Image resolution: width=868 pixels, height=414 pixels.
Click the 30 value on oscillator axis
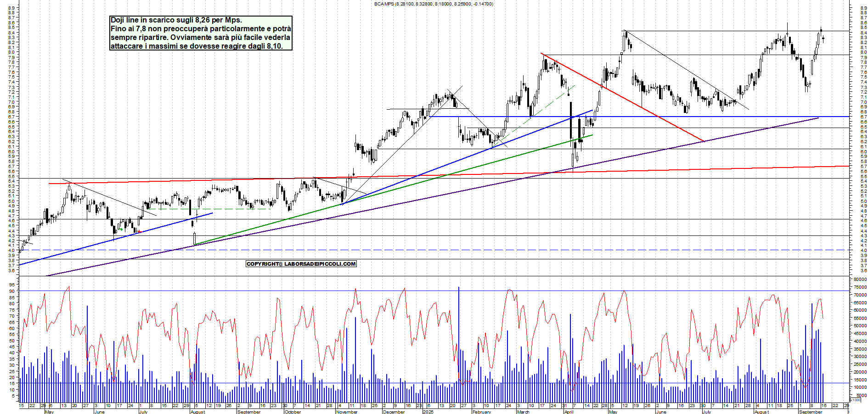[11, 365]
